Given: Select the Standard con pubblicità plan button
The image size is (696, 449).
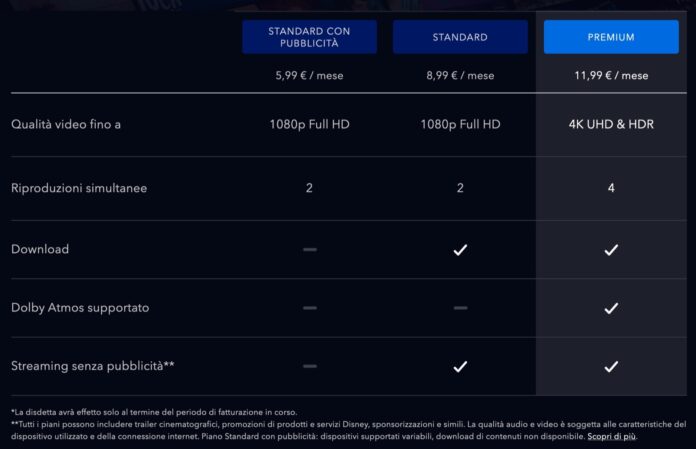Looking at the screenshot, I should (309, 37).
